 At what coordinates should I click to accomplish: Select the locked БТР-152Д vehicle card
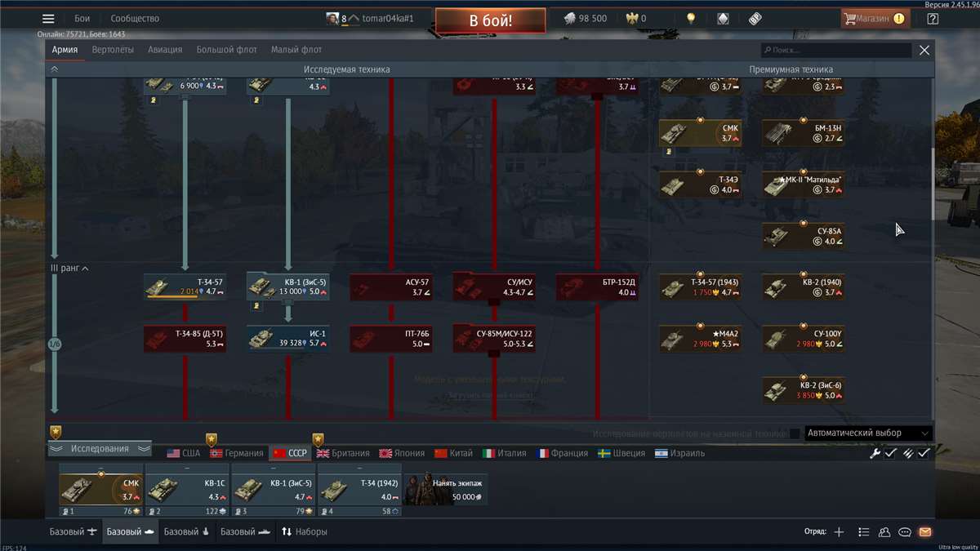click(x=598, y=287)
